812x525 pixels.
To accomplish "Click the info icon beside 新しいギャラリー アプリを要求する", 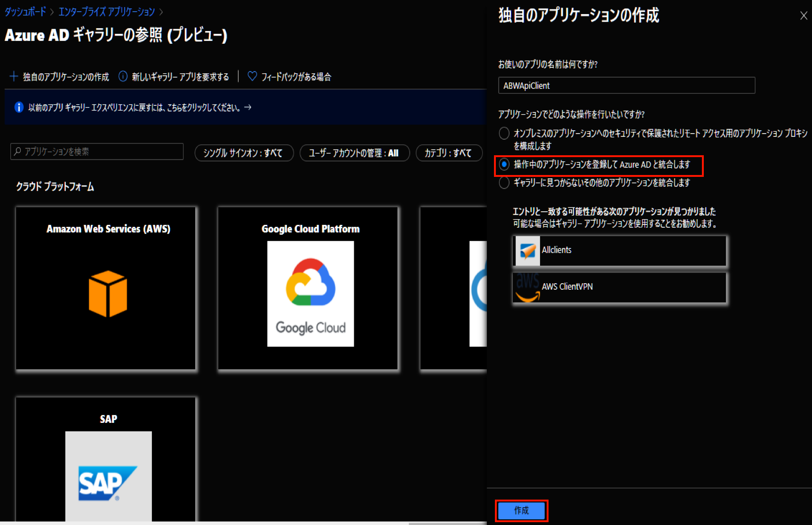I will [x=123, y=76].
